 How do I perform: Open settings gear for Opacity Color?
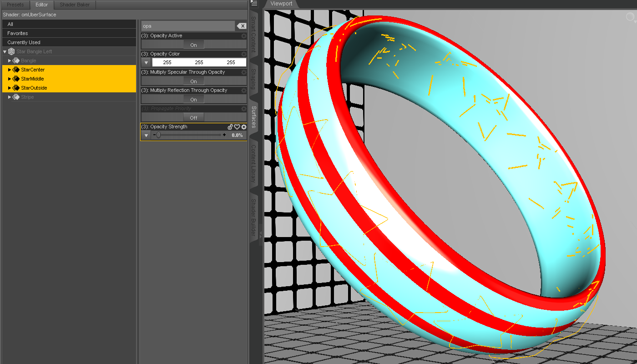[244, 54]
